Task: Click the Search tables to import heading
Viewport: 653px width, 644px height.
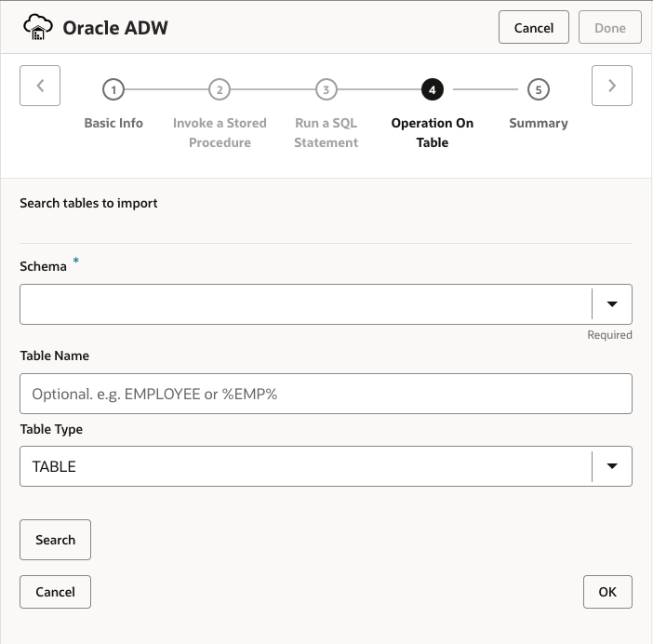Action: [x=88, y=203]
